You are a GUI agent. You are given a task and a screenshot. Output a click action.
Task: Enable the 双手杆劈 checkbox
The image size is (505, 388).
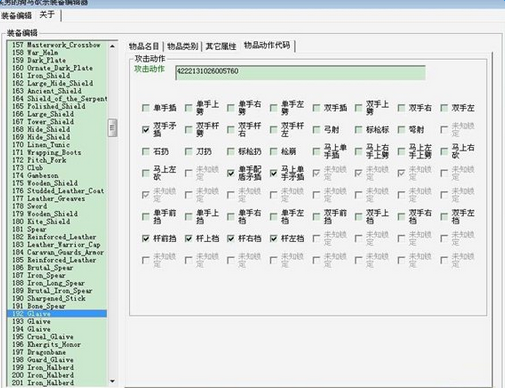(188, 130)
